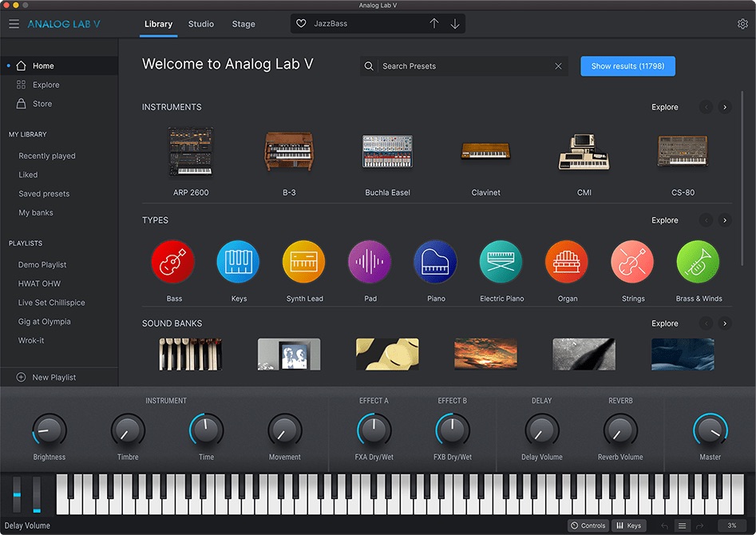756x535 pixels.
Task: Click the search magnifier icon
Action: [x=369, y=66]
